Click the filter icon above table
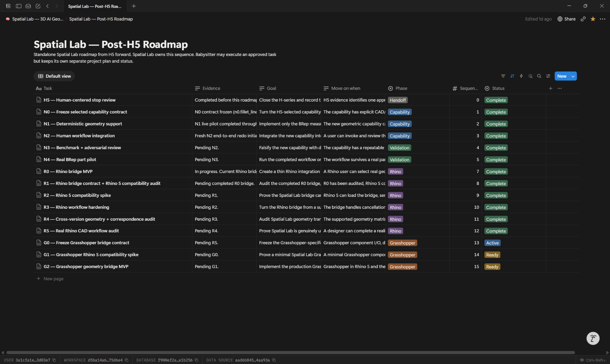The image size is (610, 364). pos(503,76)
